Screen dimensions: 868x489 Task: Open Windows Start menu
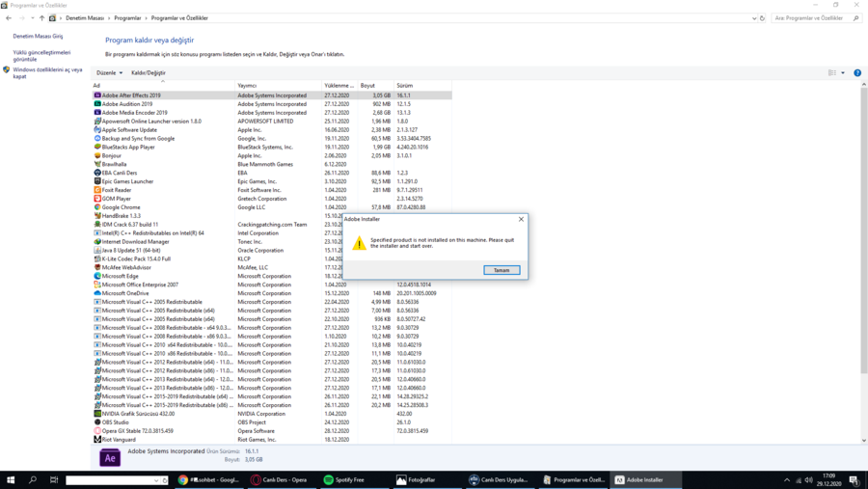[x=11, y=480]
